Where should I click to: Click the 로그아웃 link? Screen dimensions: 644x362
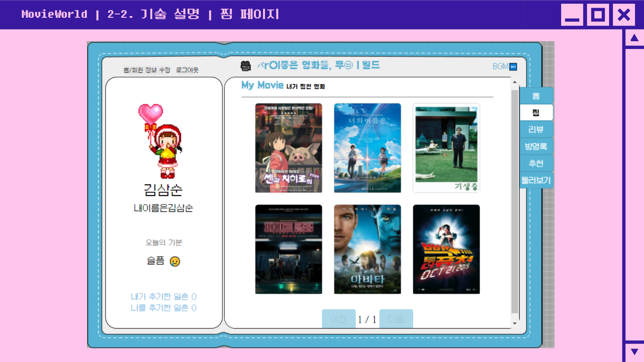187,70
